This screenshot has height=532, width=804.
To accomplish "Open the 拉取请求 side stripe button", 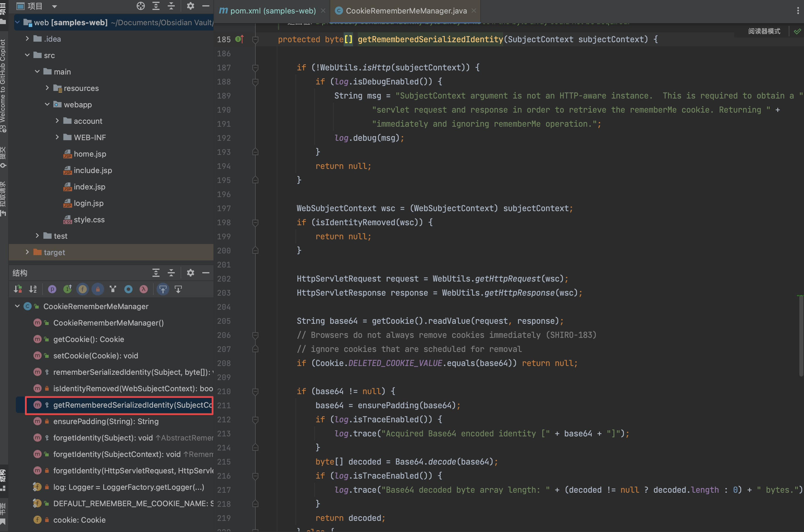I will (x=4, y=199).
